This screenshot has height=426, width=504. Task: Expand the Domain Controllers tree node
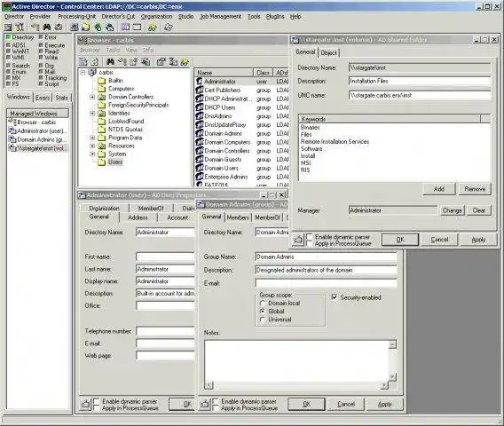[92, 97]
